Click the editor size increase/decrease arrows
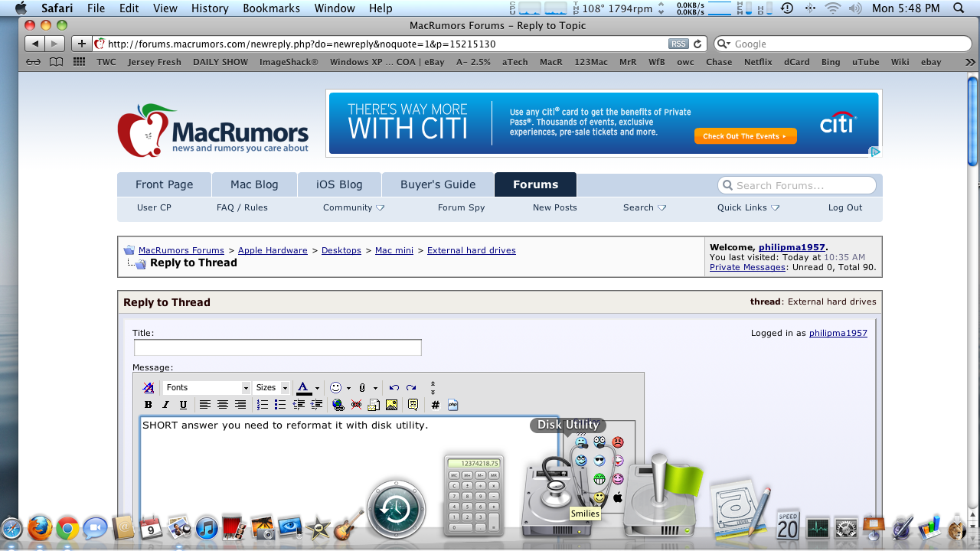This screenshot has width=980, height=551. coord(433,388)
